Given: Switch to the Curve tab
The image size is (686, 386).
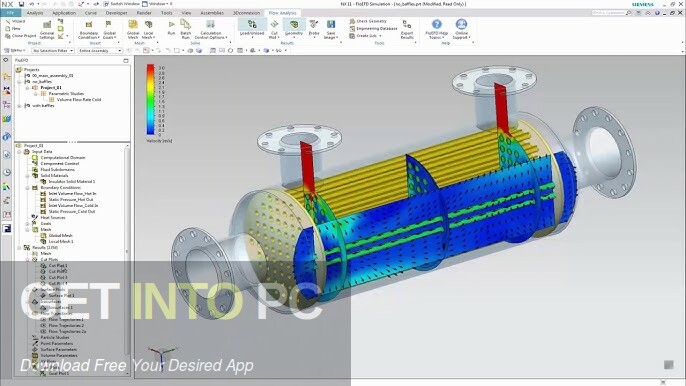Looking at the screenshot, I should point(91,13).
